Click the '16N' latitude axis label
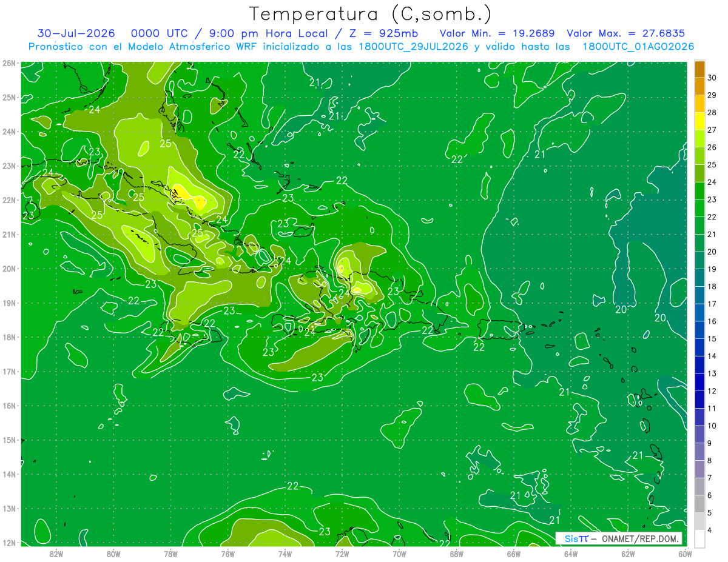Viewport: 728px width, 562px height. click(x=8, y=406)
